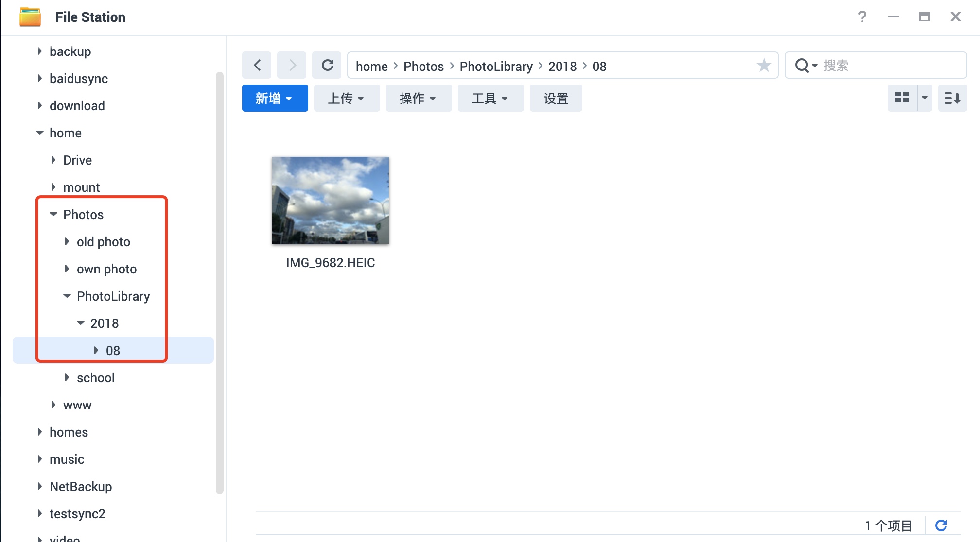Expand the old photo folder arrow
Screen dimensions: 980x542
click(67, 241)
